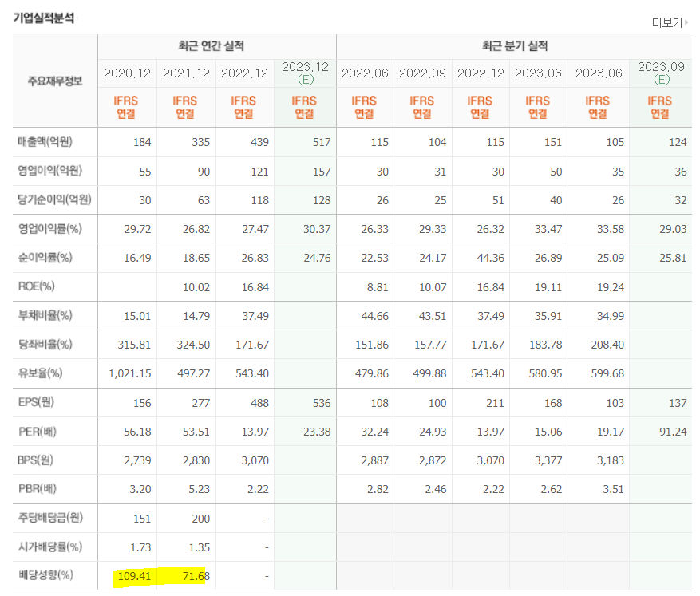
Task: Click the 200 dividend per share value
Action: (201, 519)
